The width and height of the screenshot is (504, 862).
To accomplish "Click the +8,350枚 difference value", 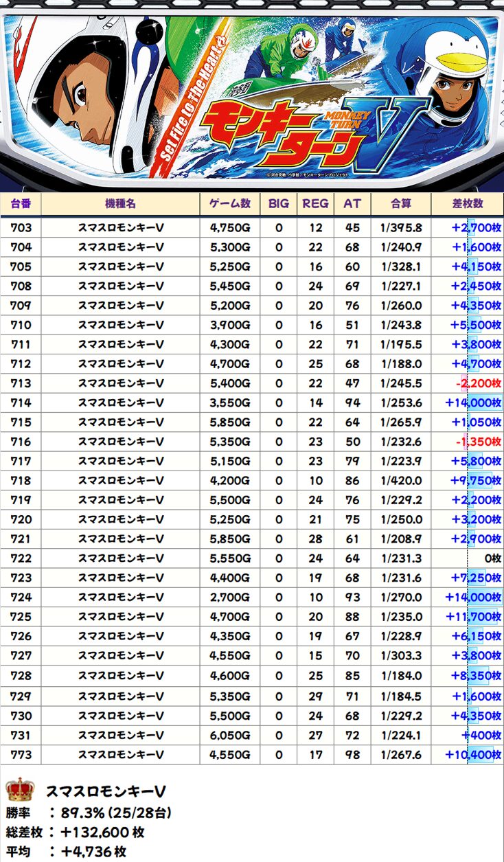I will coord(477,676).
